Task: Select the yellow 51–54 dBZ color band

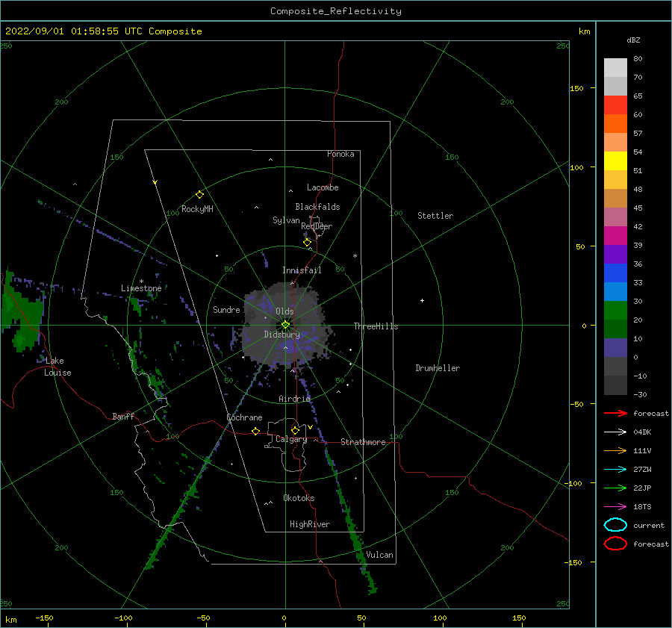Action: [615, 161]
